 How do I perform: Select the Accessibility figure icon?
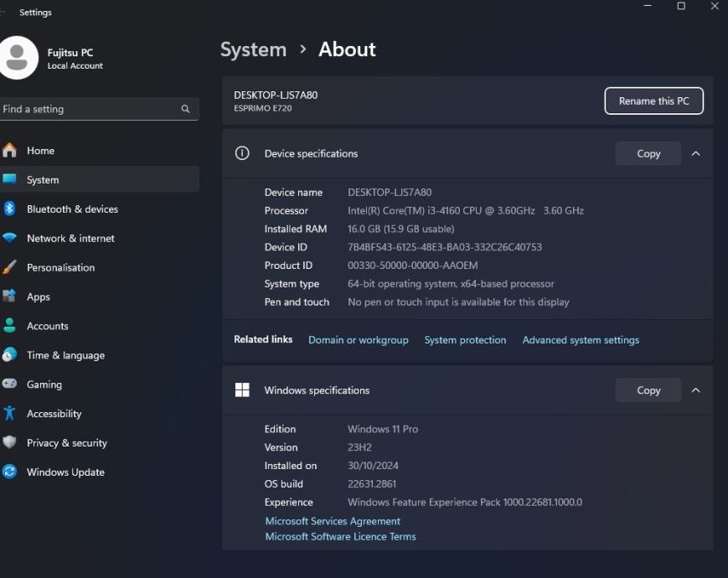tap(10, 414)
